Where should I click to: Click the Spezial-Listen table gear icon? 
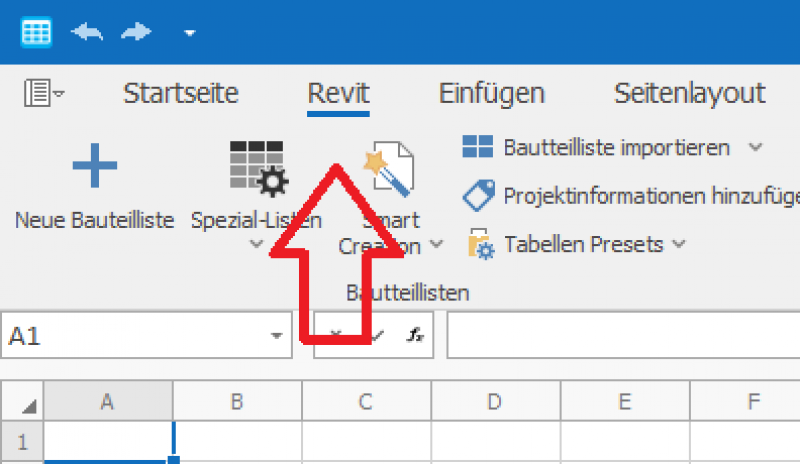[258, 165]
